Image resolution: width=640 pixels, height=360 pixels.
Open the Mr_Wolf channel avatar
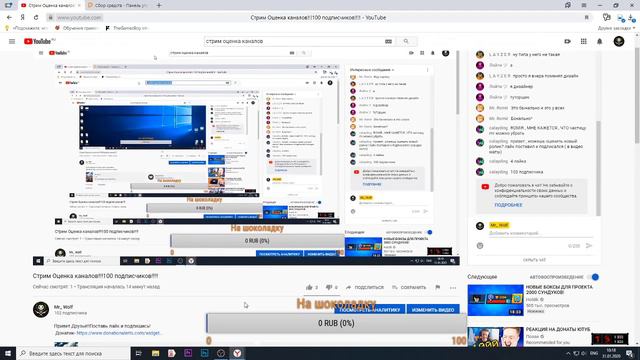pyautogui.click(x=41, y=309)
